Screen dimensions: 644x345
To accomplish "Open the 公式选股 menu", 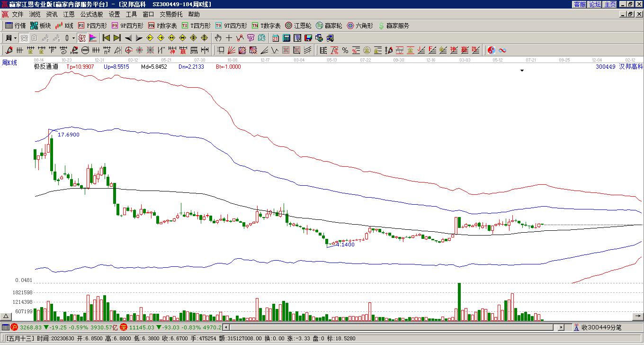I will tap(91, 15).
